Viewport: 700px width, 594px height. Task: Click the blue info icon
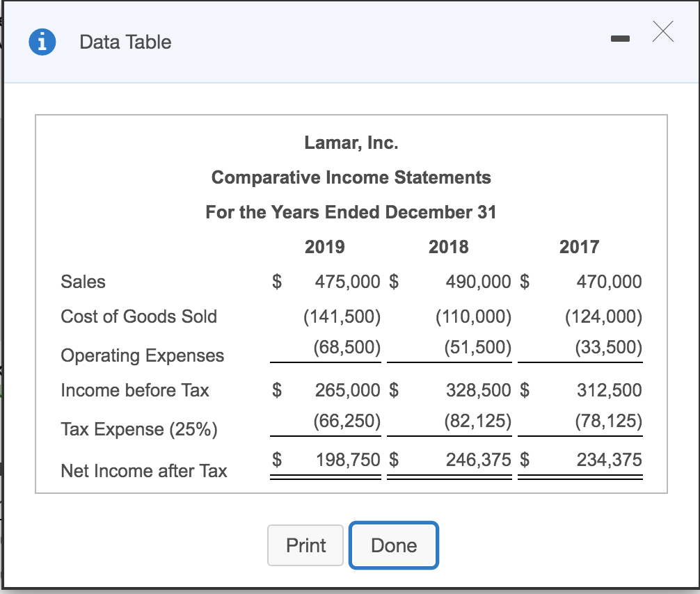tap(42, 42)
